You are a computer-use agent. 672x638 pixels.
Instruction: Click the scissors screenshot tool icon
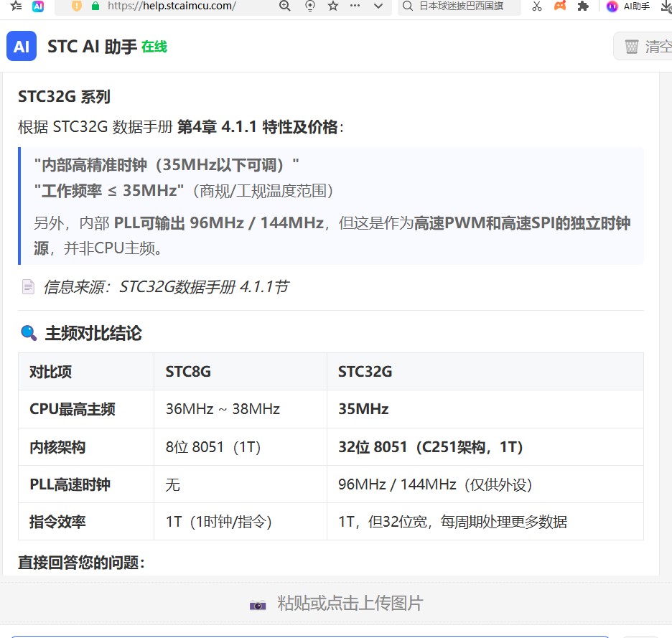point(537,6)
